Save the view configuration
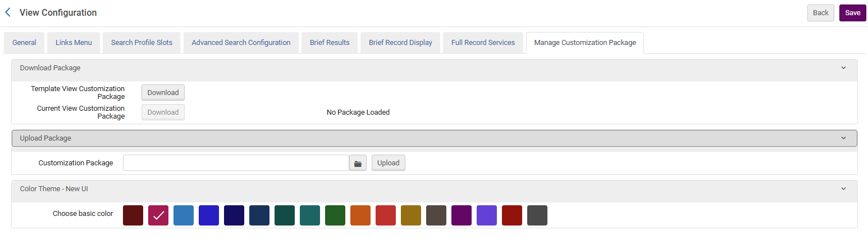The height and width of the screenshot is (239, 868). point(852,13)
